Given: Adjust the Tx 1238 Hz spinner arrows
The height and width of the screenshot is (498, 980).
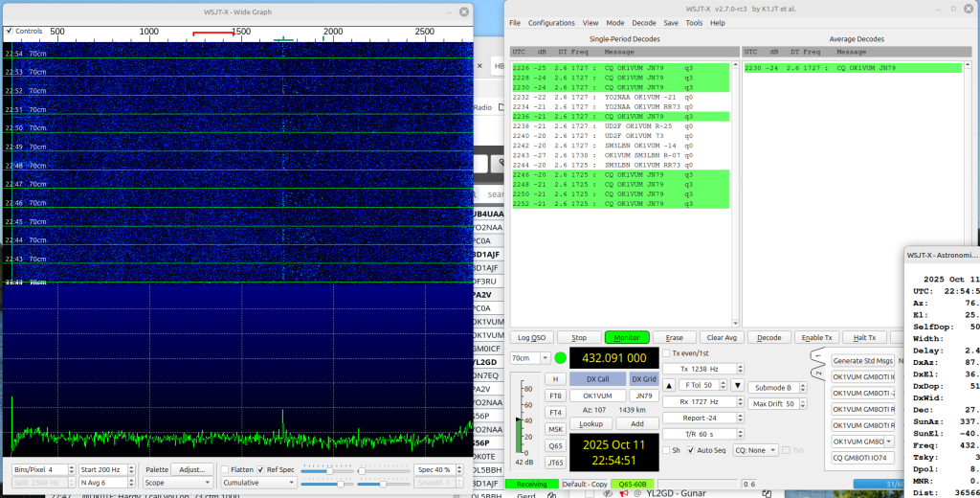Looking at the screenshot, I should click(740, 369).
